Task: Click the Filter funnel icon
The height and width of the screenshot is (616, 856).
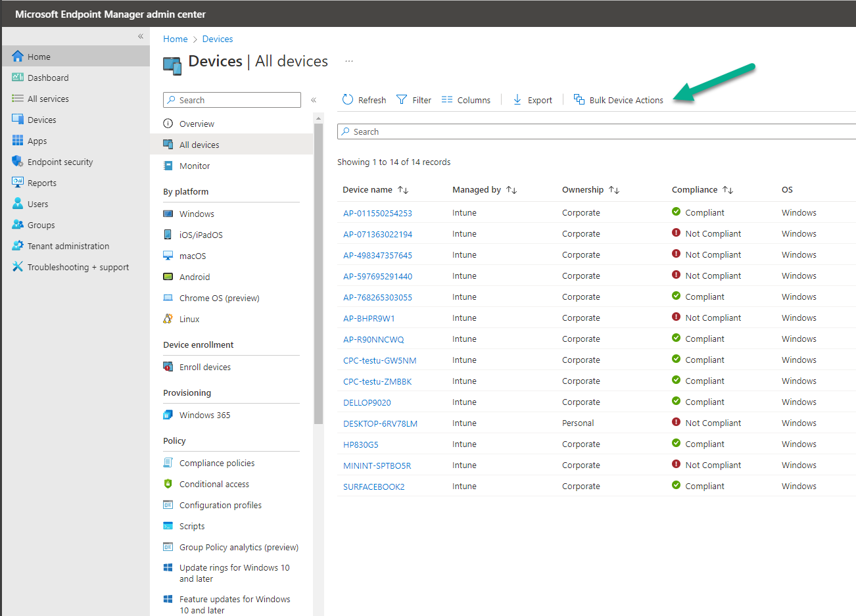Action: [x=402, y=100]
